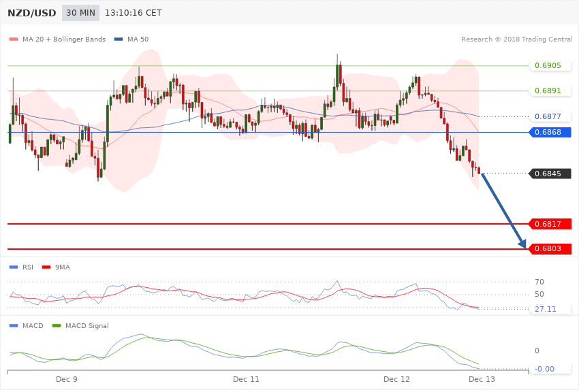The width and height of the screenshot is (579, 392).
Task: Click the 13:10:16 CET timestamp
Action: (x=134, y=13)
